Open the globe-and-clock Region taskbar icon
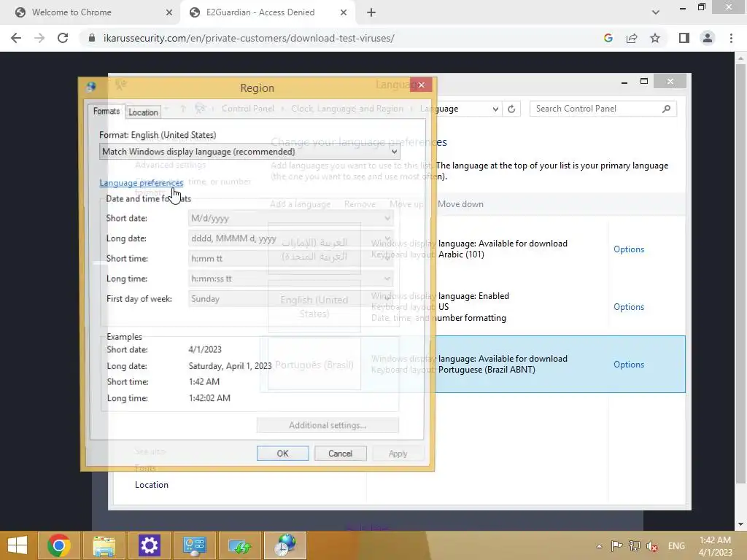Viewport: 747px width, 560px height. (285, 545)
